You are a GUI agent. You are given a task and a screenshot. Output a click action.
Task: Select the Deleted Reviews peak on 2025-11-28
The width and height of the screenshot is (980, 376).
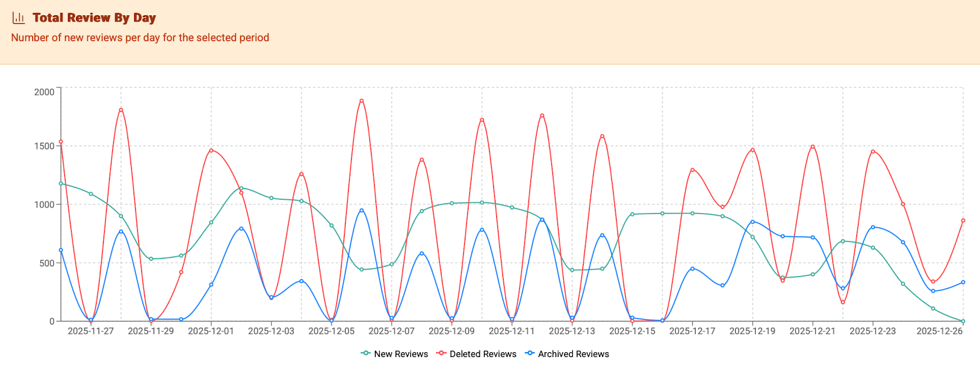[121, 110]
